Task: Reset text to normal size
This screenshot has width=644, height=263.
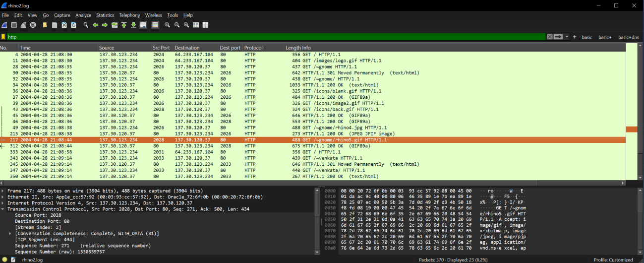Action: coord(186,25)
